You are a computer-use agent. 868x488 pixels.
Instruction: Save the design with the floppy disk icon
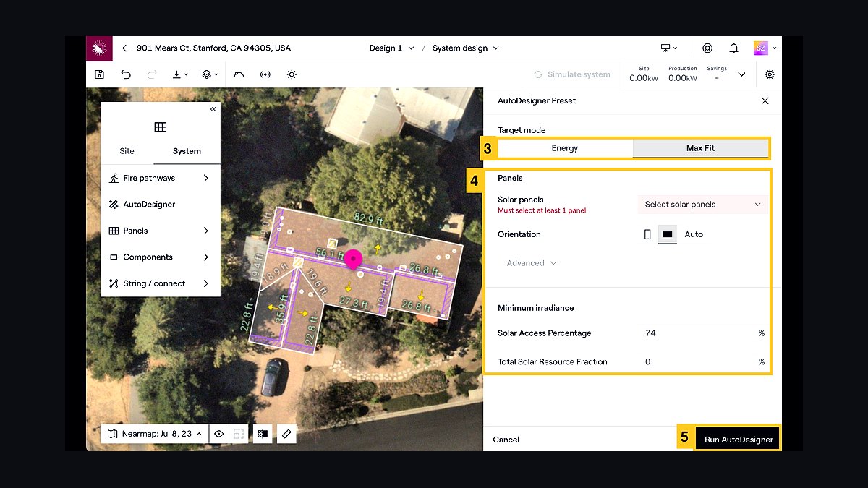click(x=99, y=74)
